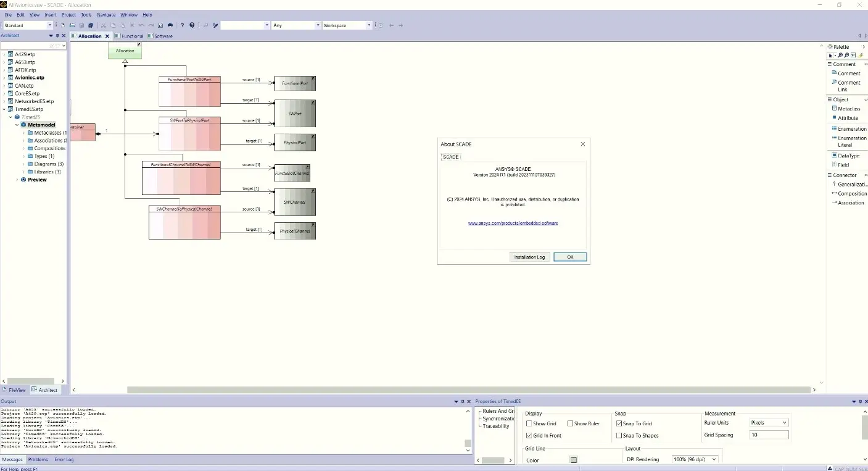
Task: Click the toolbar Forward arrow
Action: point(401,25)
